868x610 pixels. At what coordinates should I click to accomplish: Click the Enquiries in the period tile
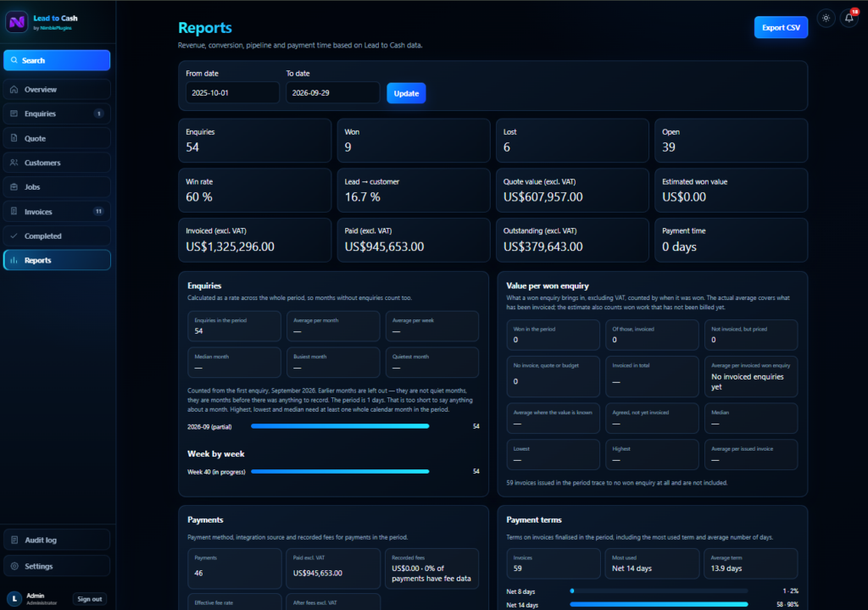coord(234,326)
